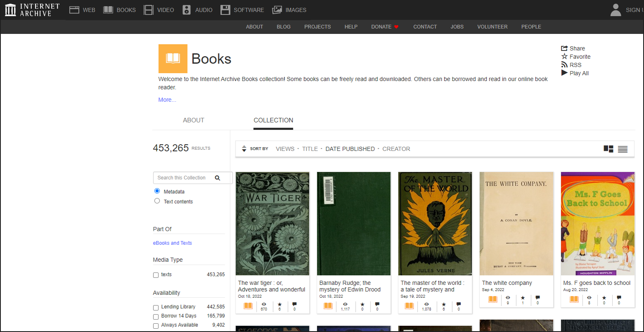This screenshot has width=644, height=332.
Task: Open the VOLUNTEER menu item
Action: click(492, 27)
